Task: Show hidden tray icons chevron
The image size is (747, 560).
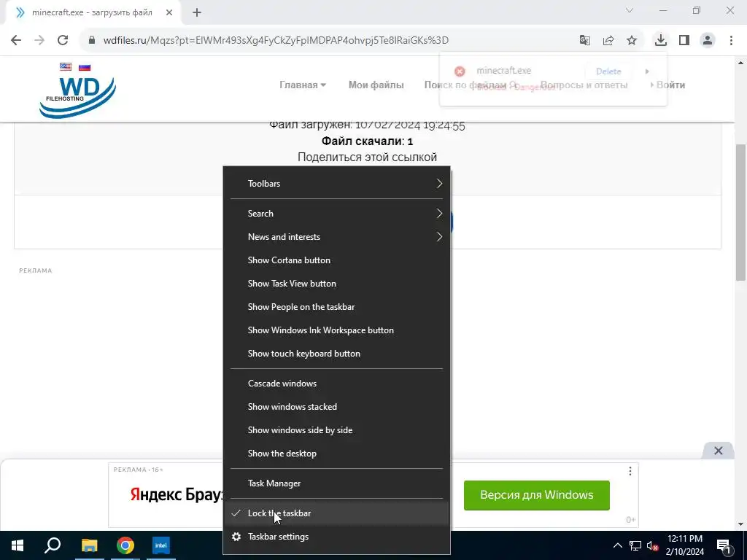Action: click(x=617, y=545)
